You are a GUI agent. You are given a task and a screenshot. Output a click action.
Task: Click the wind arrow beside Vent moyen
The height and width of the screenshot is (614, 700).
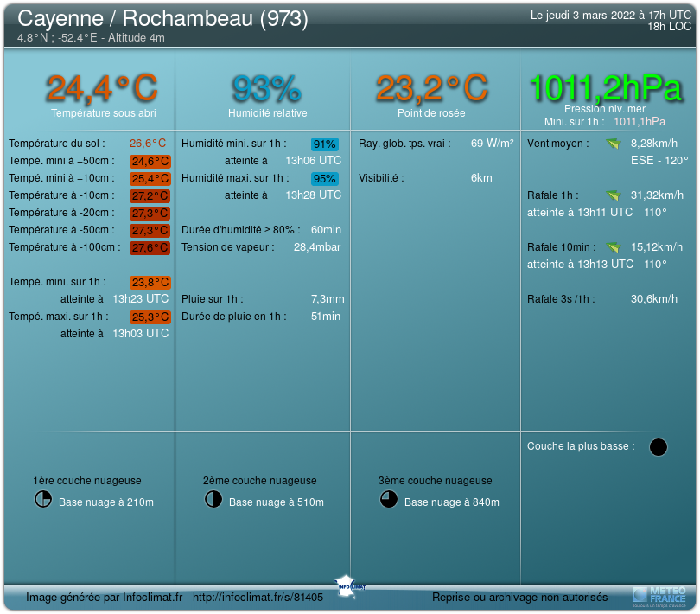pos(614,144)
